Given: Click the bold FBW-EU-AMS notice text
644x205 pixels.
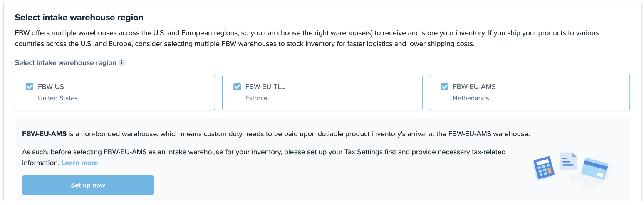Looking at the screenshot, I should [x=45, y=134].
